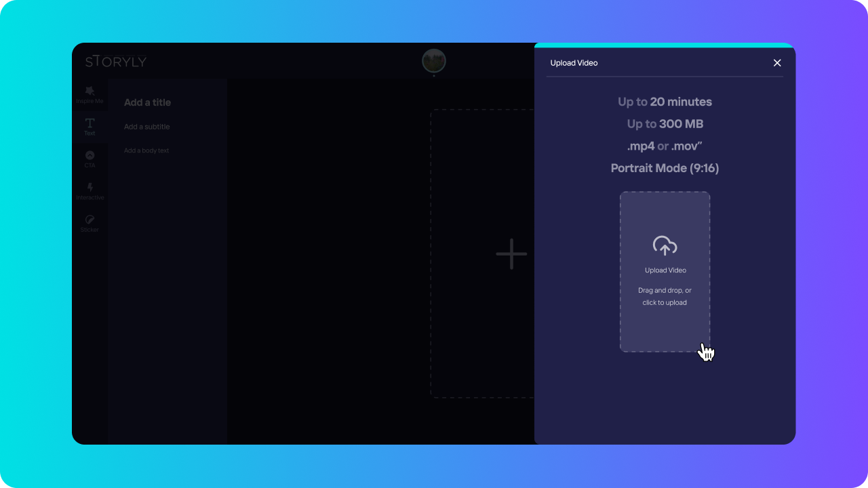This screenshot has width=868, height=488.
Task: Open the Inspire Me sidebar tool
Action: point(90,95)
